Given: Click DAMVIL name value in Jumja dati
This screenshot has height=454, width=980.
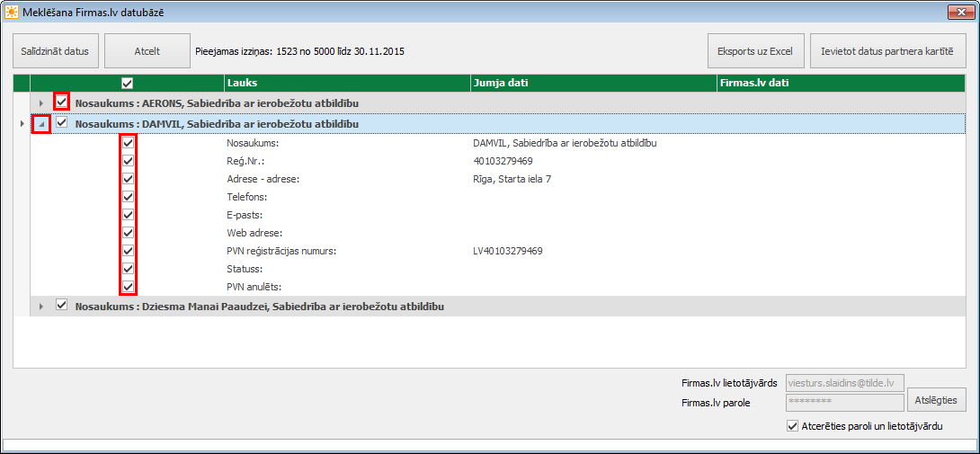Looking at the screenshot, I should point(565,143).
